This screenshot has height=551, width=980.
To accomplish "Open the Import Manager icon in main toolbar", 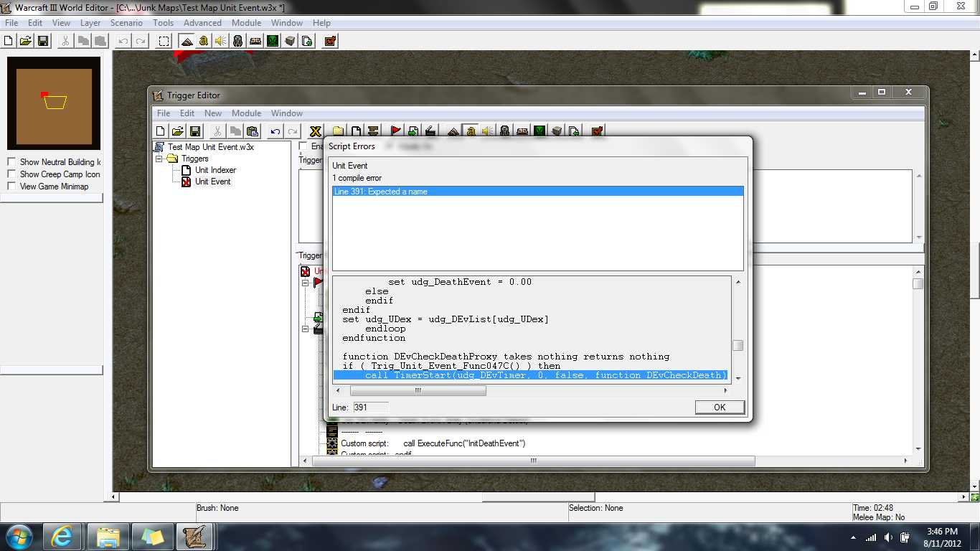I will pyautogui.click(x=307, y=41).
